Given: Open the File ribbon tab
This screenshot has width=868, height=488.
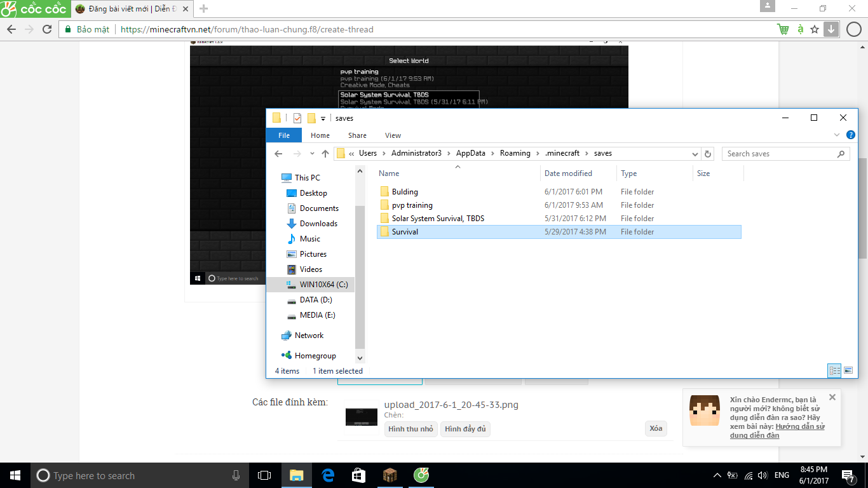Looking at the screenshot, I should (284, 135).
